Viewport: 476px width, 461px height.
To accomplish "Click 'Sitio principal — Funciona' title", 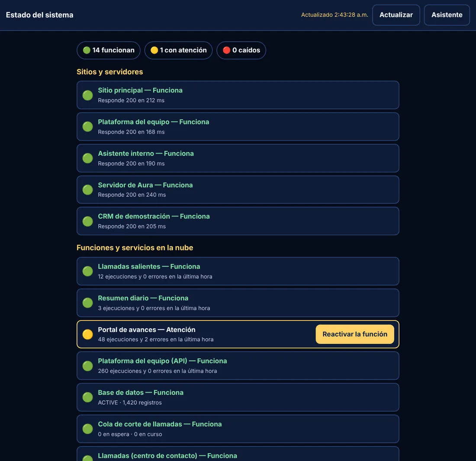I will tap(140, 90).
